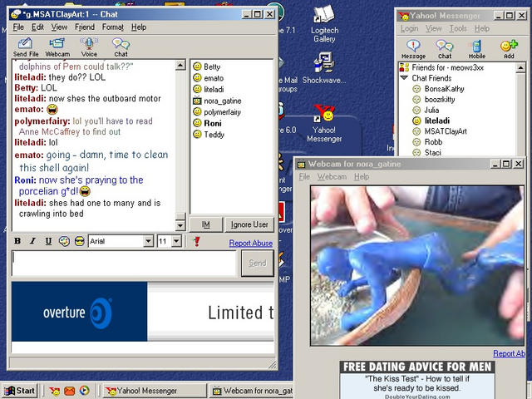Click the IM button
The width and height of the screenshot is (532, 399).
(x=205, y=224)
